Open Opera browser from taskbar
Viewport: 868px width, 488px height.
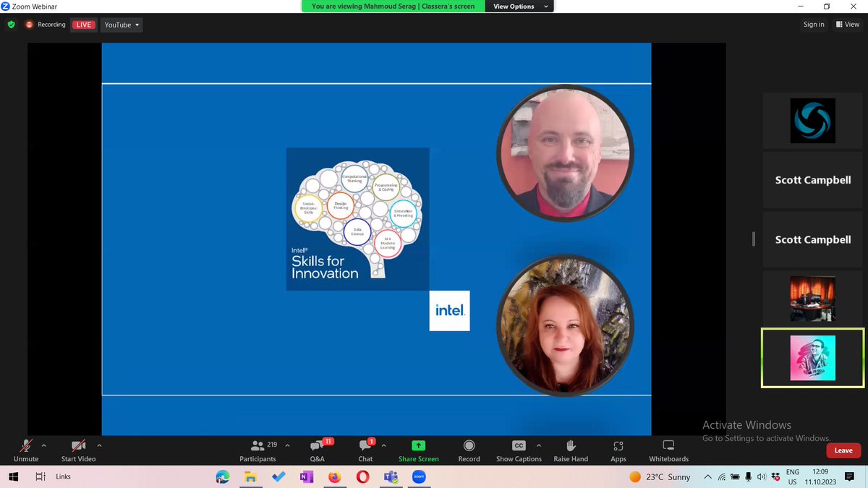tap(362, 477)
